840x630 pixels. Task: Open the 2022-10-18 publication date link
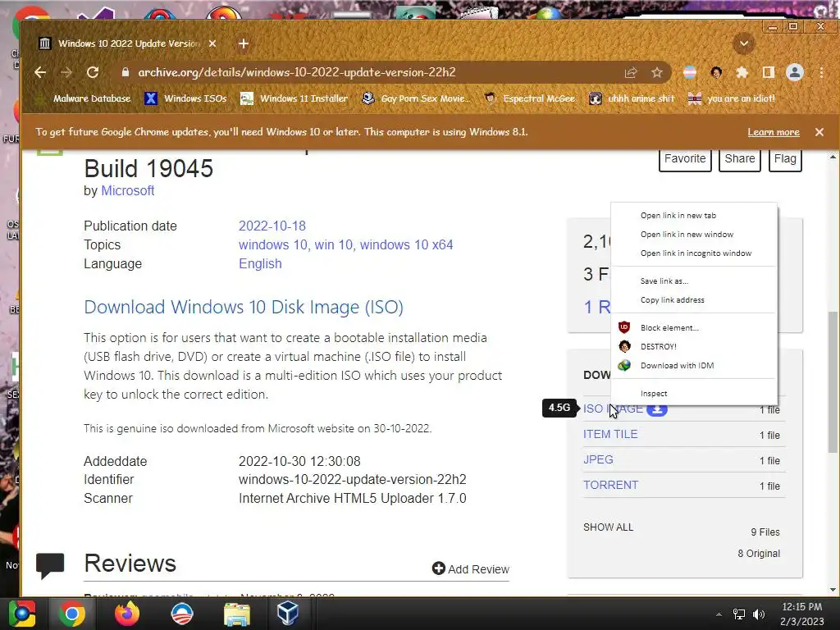click(x=272, y=226)
